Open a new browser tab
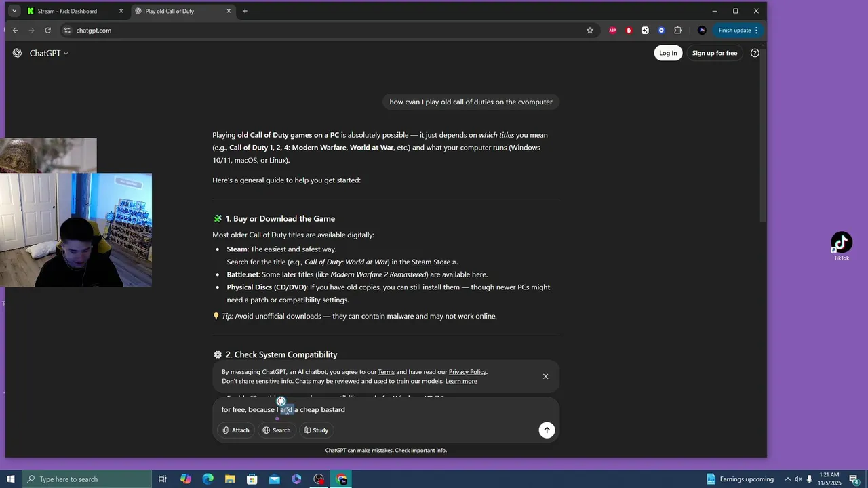This screenshot has height=488, width=868. (245, 11)
